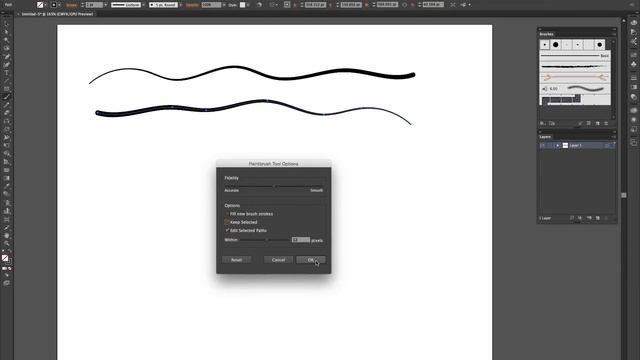The image size is (640, 360).
Task: Select the Basic brush in Brushes panel
Action: [x=575, y=56]
